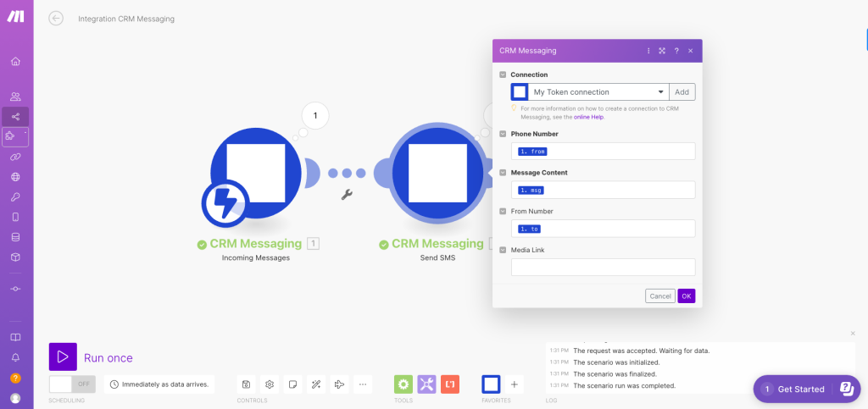The width and height of the screenshot is (868, 409).
Task: Click the Phone Number input field
Action: point(603,151)
